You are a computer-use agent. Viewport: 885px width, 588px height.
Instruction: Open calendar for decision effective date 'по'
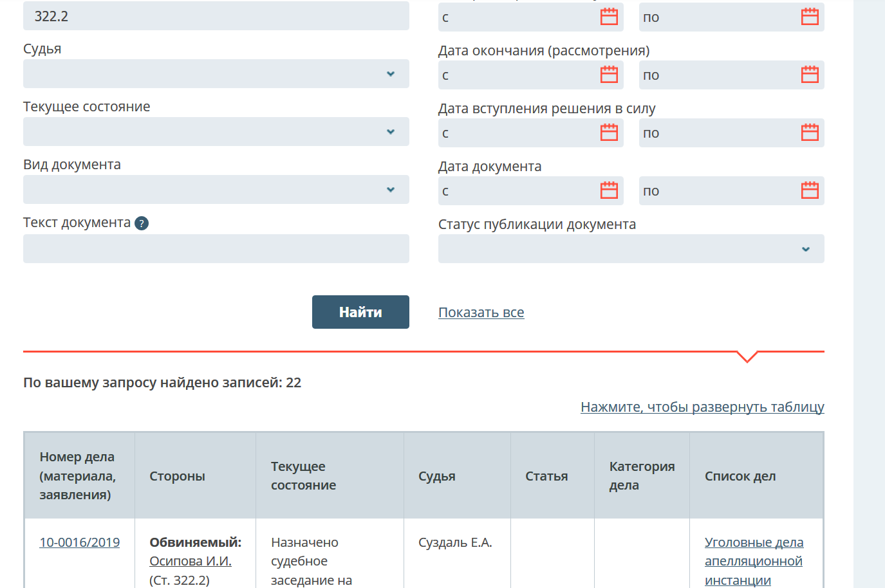809,133
